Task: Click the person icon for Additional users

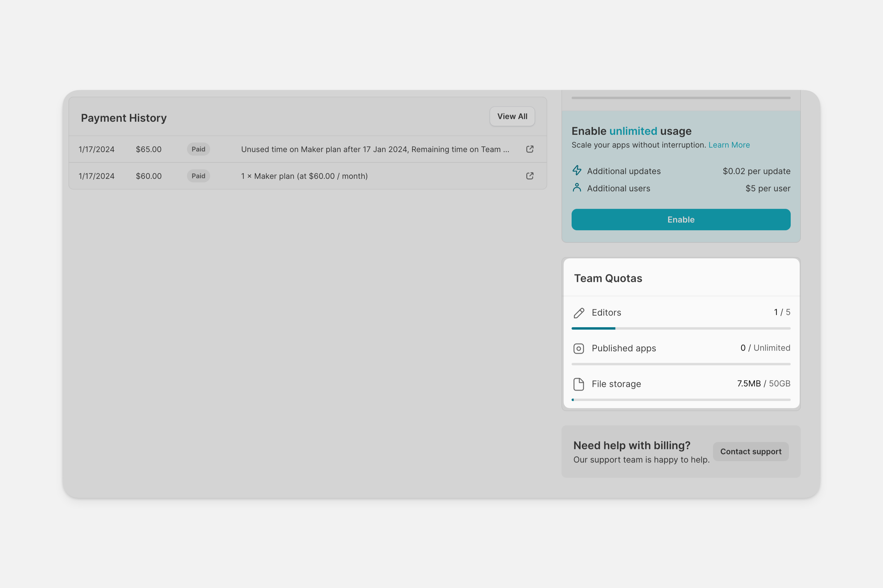Action: pyautogui.click(x=577, y=188)
